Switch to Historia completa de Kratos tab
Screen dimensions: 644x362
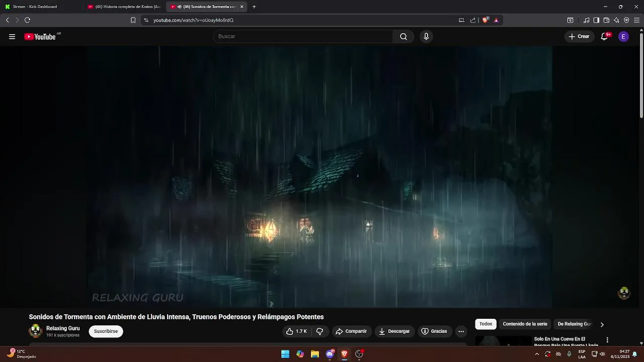[x=124, y=7]
